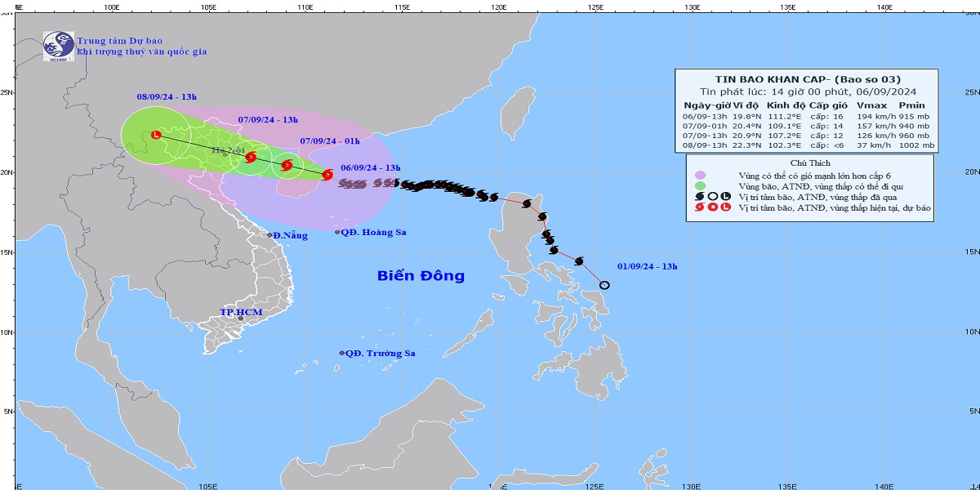Click the NCHMF logo in the corner
980x490 pixels.
pos(58,46)
